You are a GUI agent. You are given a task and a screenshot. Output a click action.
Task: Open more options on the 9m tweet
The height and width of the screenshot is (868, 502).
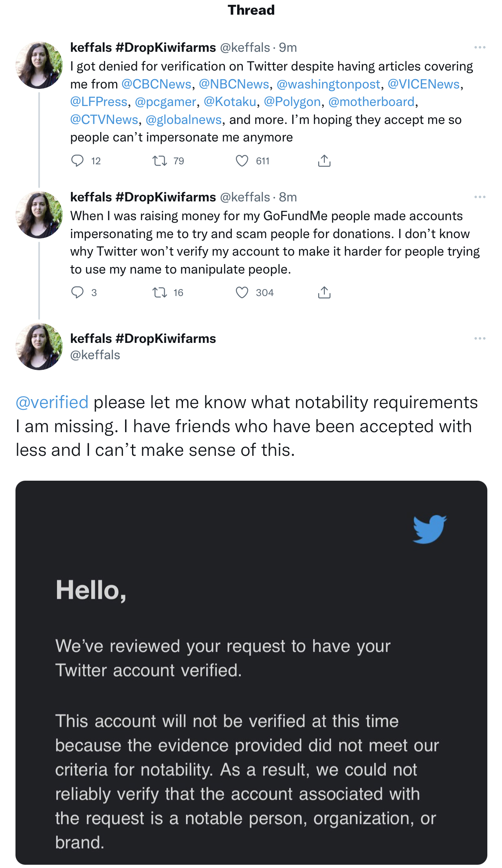[480, 48]
